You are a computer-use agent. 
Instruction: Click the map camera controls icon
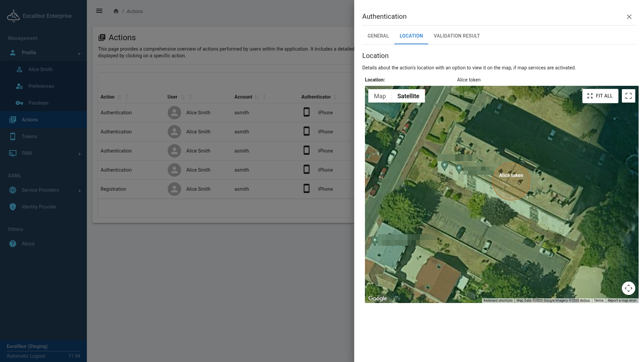tap(628, 288)
